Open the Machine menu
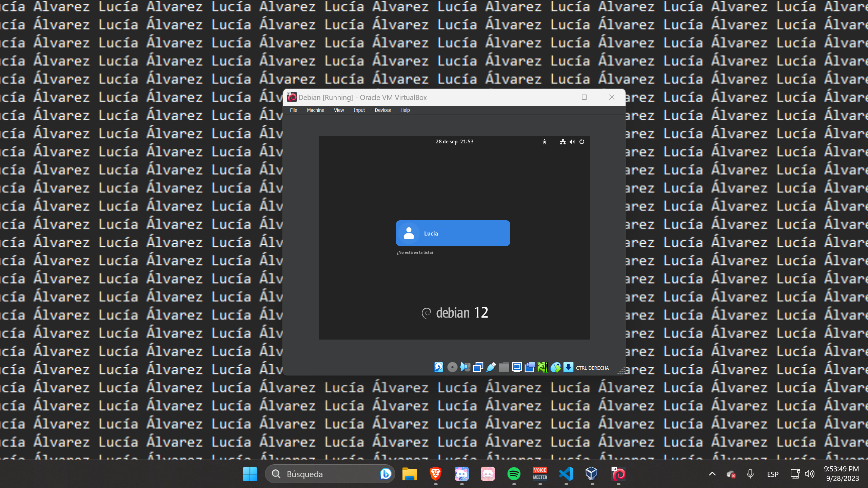The image size is (868, 488). tap(315, 110)
